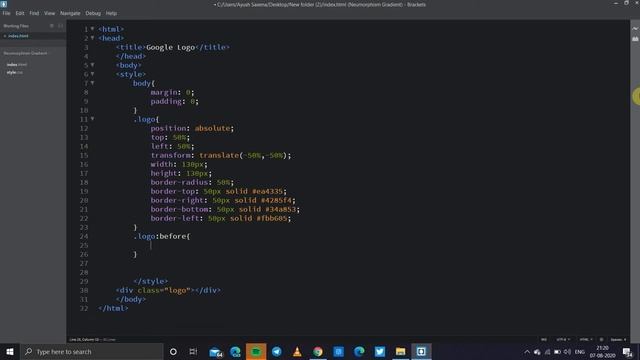640x360 pixels.
Task: Open Twitter app on taskbar
Action: [x=380, y=351]
